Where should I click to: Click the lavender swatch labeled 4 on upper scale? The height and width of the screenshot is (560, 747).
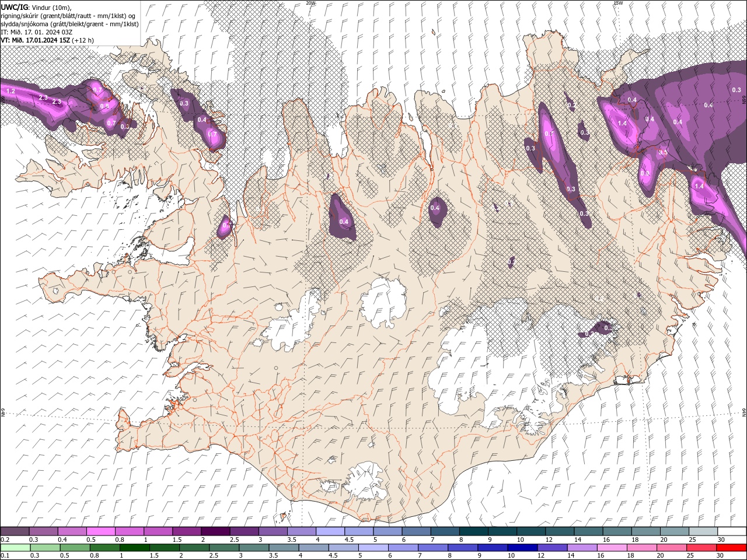point(330,531)
